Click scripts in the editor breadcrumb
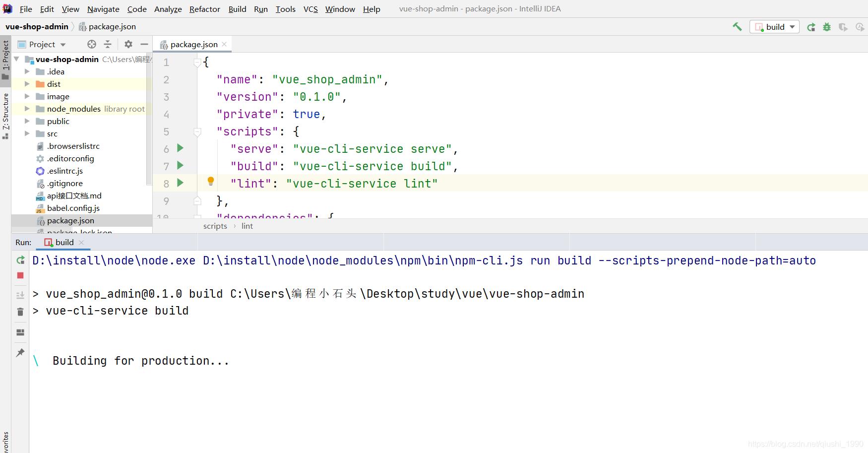Screen dimensions: 868x453 215,226
